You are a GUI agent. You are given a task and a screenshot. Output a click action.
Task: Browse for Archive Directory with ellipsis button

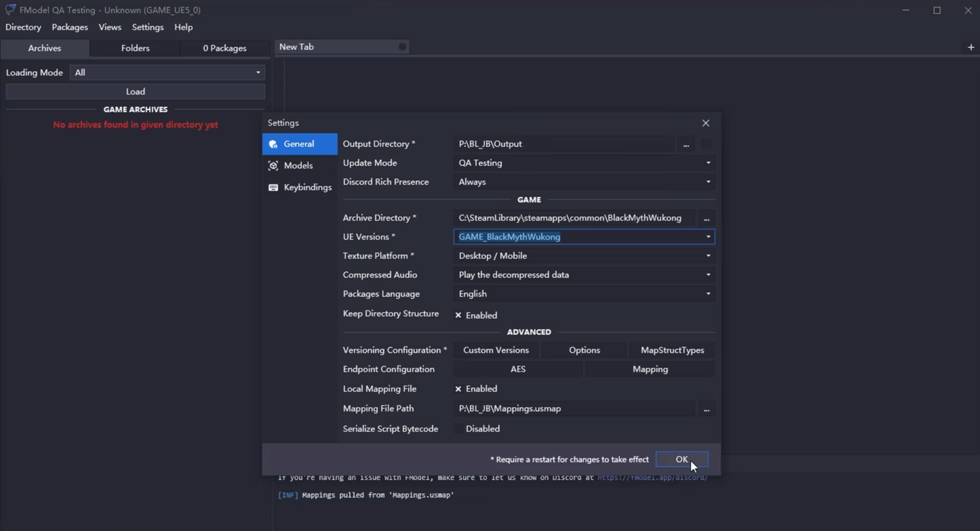[x=706, y=218]
